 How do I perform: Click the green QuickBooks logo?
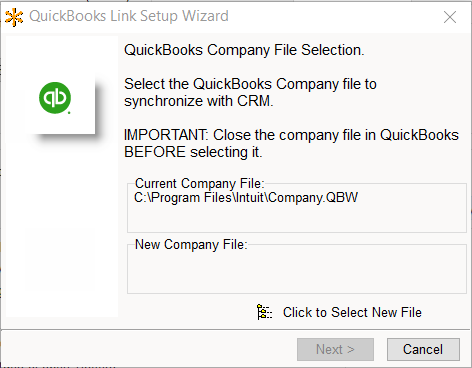55,98
